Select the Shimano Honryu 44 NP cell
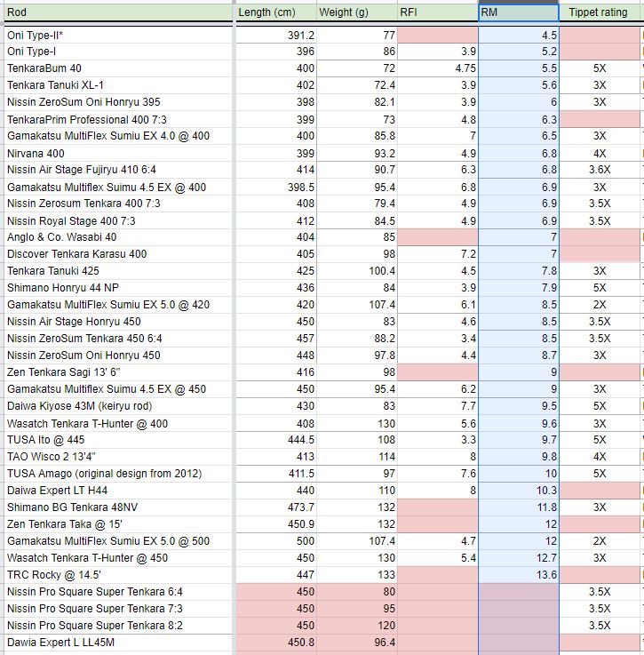The height and width of the screenshot is (655, 644). coord(118,288)
